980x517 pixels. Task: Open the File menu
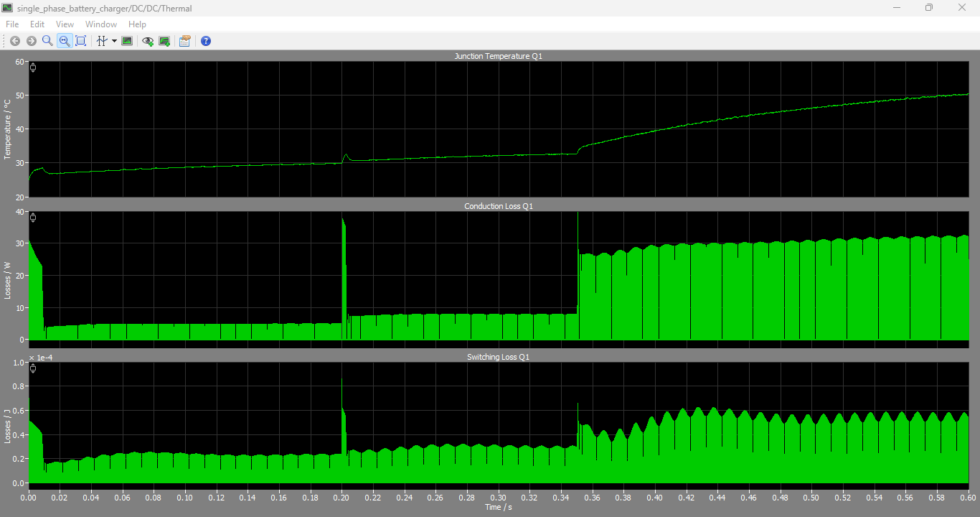click(12, 24)
